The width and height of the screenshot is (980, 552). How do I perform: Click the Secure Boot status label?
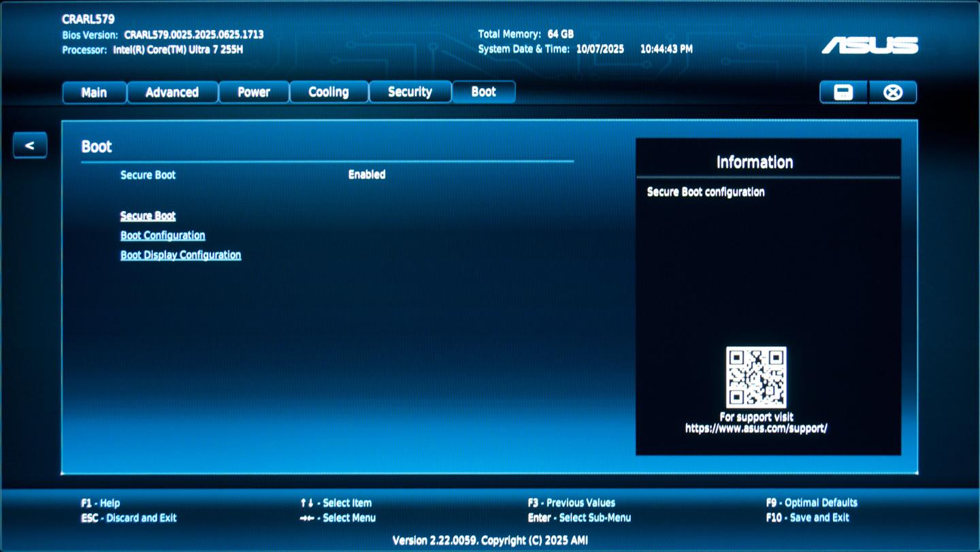point(148,175)
